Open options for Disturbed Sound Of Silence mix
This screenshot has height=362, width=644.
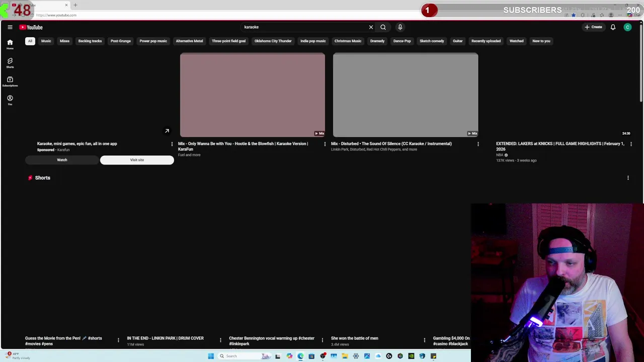click(x=478, y=144)
